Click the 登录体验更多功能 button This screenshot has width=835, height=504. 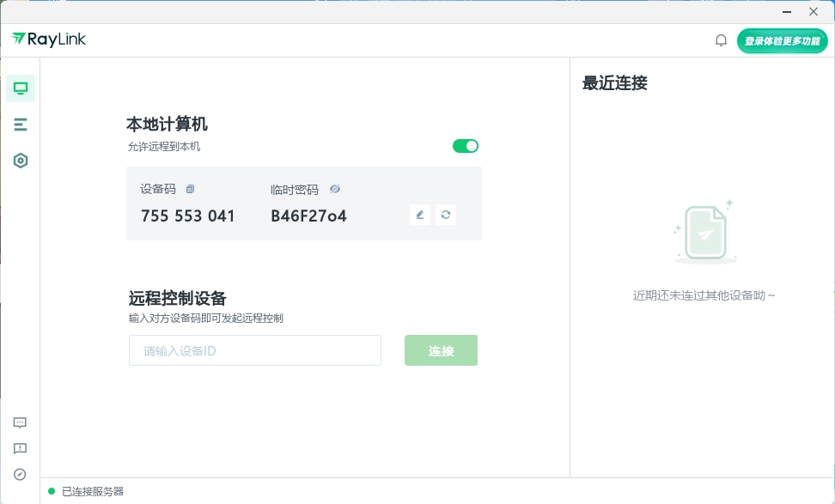782,39
